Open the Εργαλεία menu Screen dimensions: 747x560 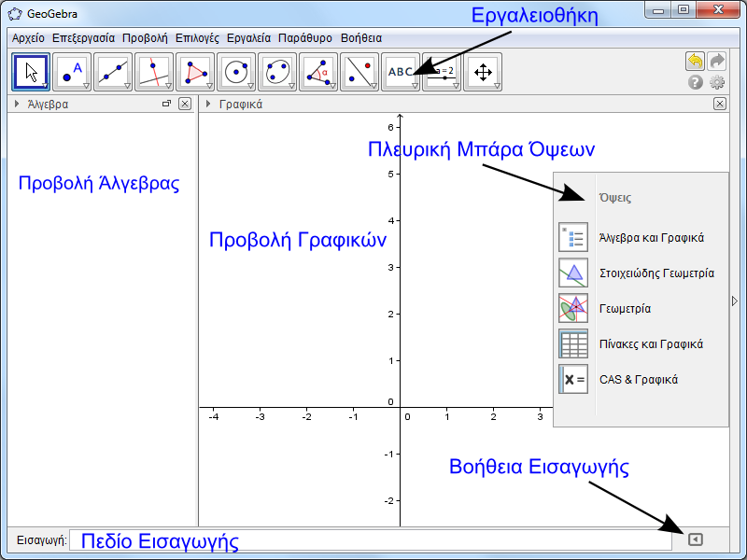point(248,38)
